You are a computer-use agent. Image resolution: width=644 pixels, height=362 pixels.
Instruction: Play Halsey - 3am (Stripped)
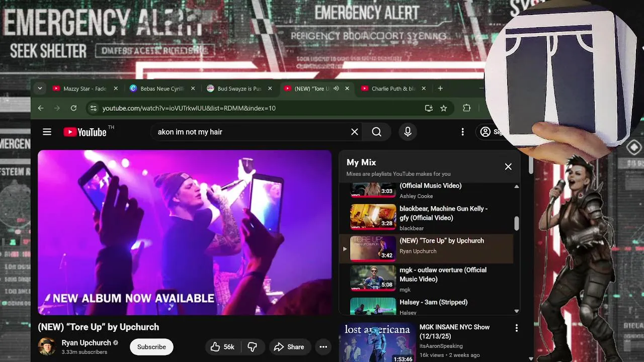coord(433,302)
